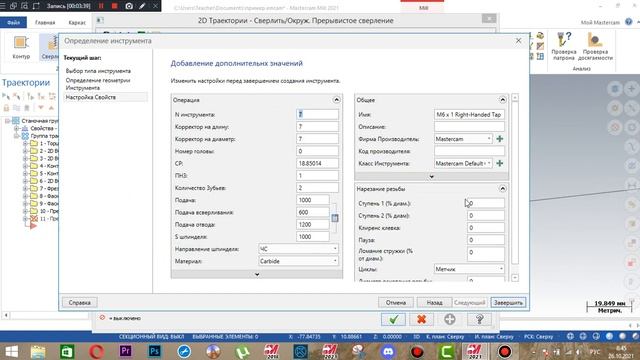Click the Корректор на длину field
This screenshot has width=640, height=360.
coord(318,127)
